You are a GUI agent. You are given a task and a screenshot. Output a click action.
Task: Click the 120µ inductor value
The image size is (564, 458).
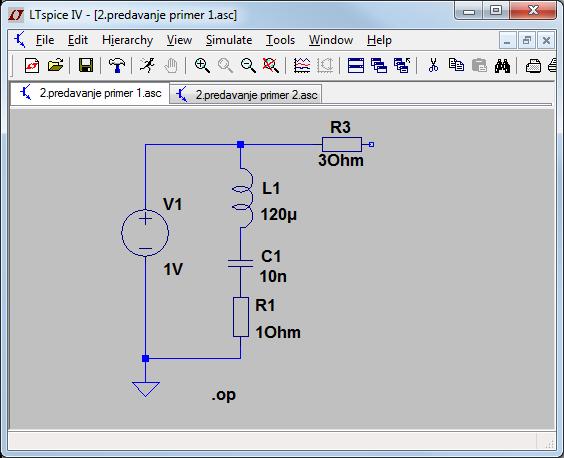(x=278, y=215)
